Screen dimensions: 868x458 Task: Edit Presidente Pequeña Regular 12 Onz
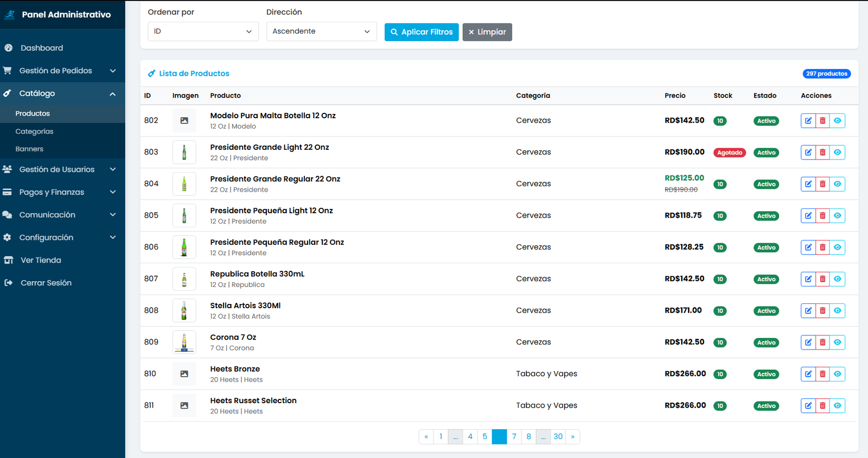point(808,247)
